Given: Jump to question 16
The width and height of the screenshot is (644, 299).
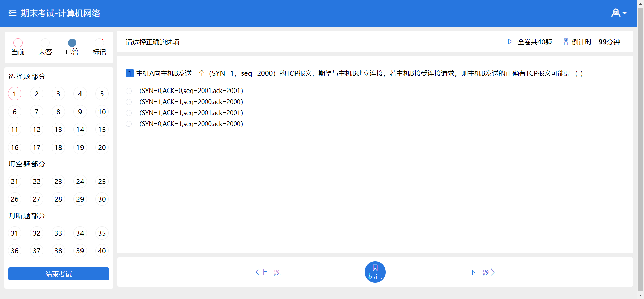Looking at the screenshot, I should (15, 147).
